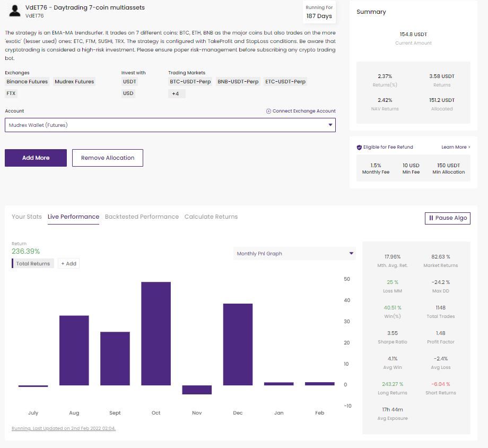Click the August bar in the chart
Screen dimensions: 488x448
[74, 350]
